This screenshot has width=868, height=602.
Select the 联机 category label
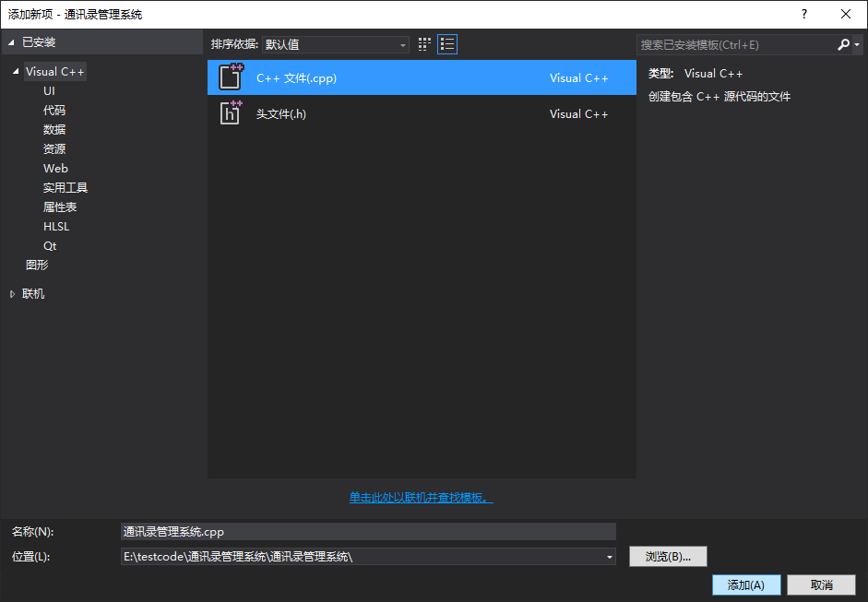(x=33, y=294)
